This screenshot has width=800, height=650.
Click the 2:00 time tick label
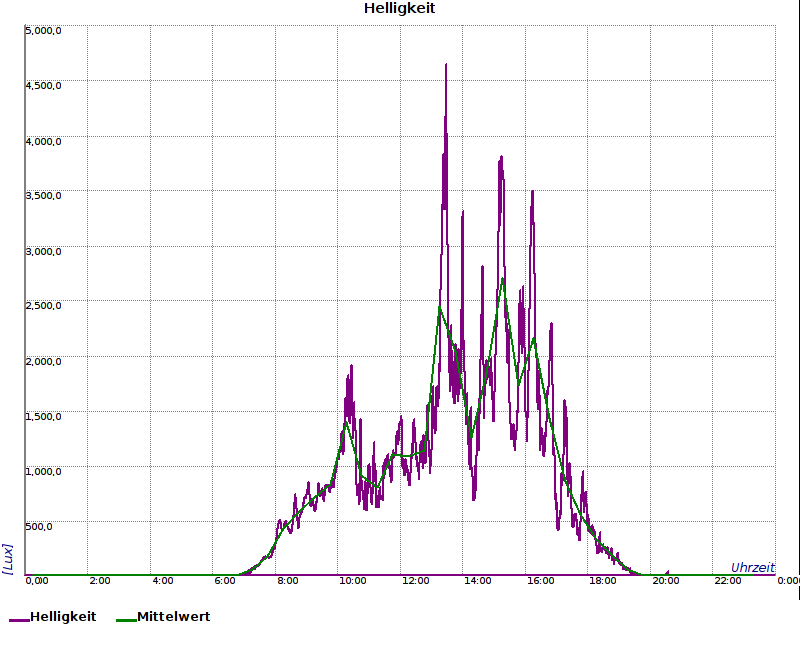99,581
